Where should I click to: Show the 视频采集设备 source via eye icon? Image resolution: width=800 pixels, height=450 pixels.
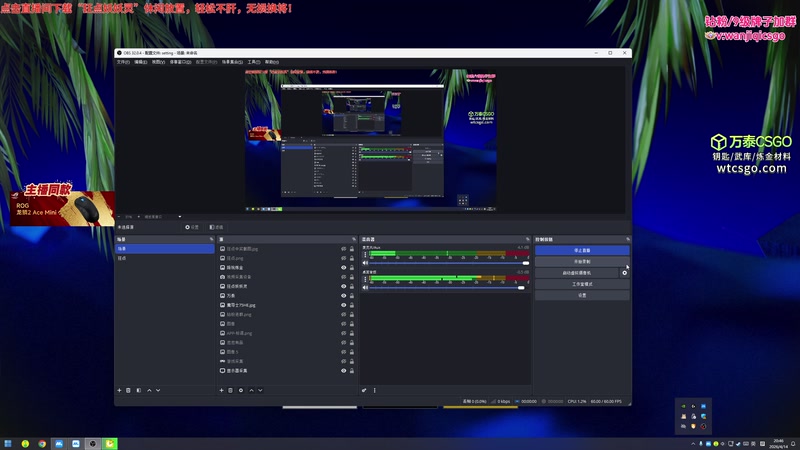[343, 277]
